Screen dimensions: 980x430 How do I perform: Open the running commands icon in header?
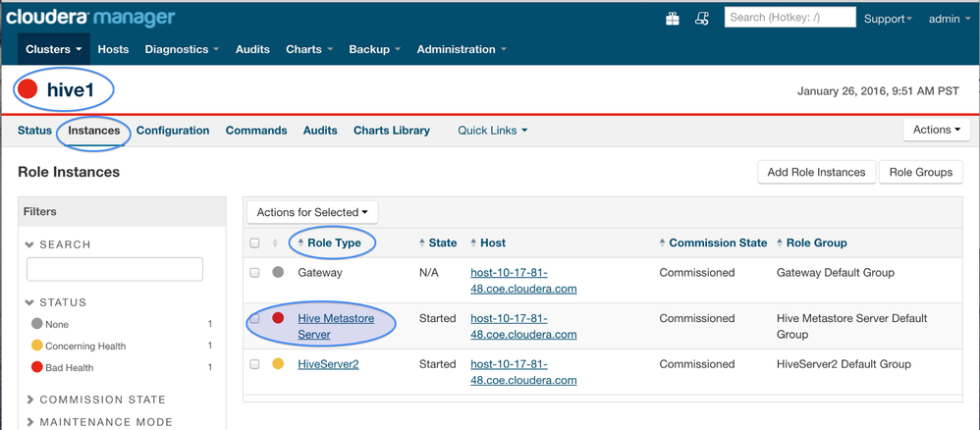pyautogui.click(x=702, y=18)
